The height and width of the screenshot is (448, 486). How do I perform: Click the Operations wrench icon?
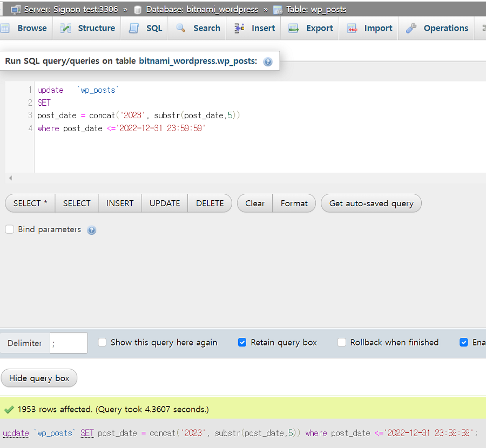click(x=411, y=28)
